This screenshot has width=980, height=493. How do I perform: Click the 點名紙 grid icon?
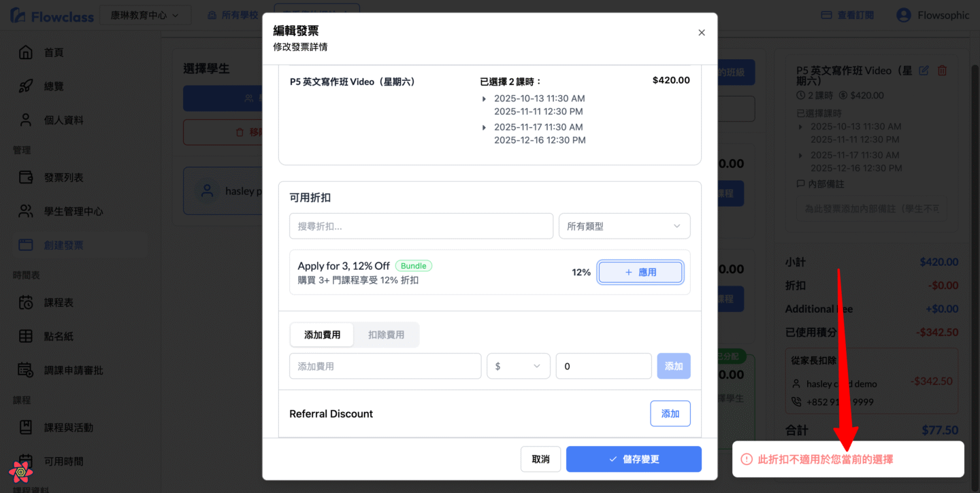pos(25,336)
